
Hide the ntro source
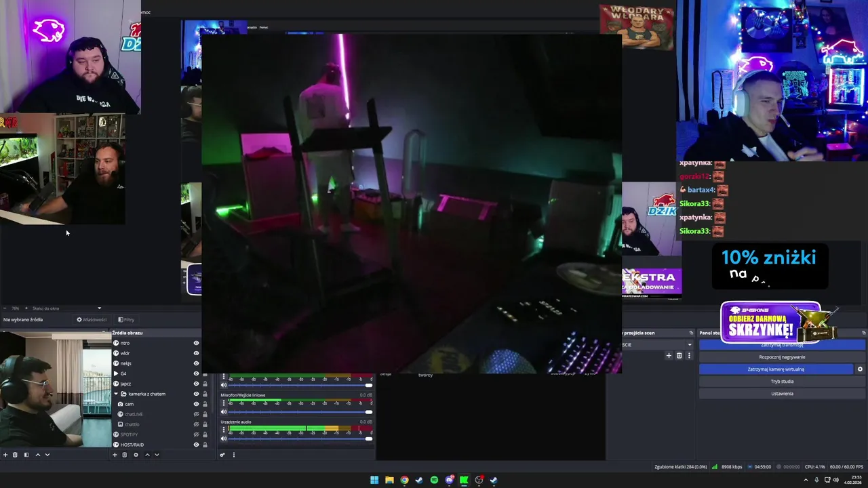[196, 343]
